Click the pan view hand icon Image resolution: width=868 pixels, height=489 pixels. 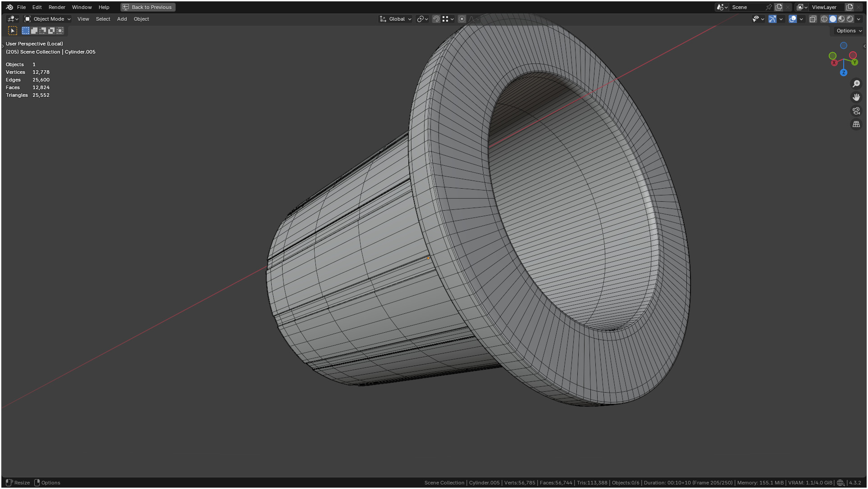(856, 97)
